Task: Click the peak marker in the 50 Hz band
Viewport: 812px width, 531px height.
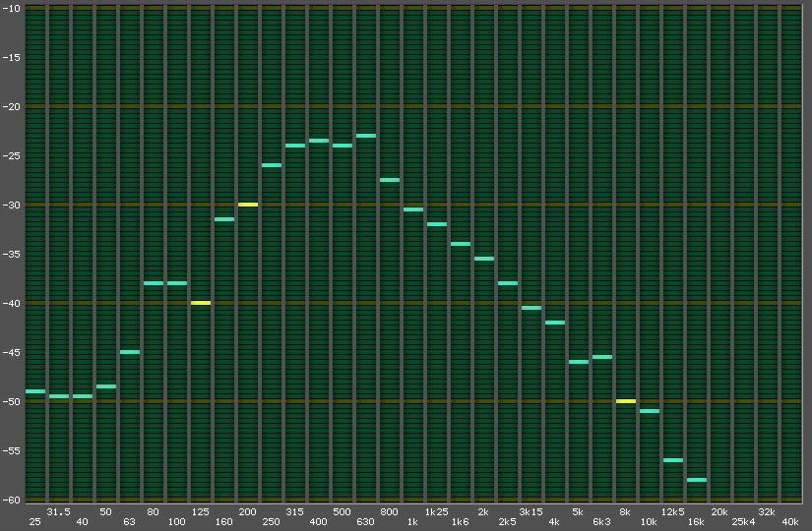Action: pos(106,386)
